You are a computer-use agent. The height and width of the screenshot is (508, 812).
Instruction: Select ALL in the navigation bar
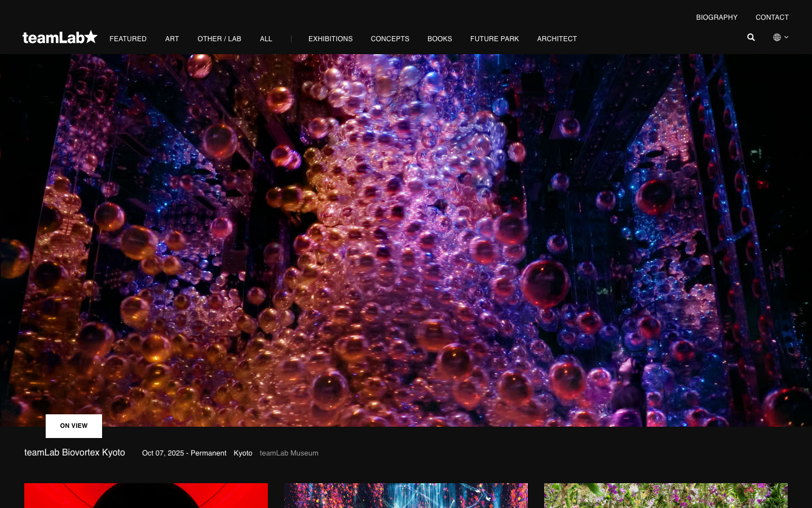[x=266, y=39]
